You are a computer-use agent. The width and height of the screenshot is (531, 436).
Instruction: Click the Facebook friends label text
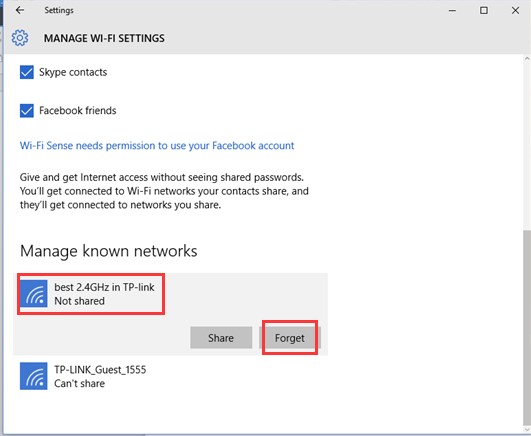coord(78,110)
